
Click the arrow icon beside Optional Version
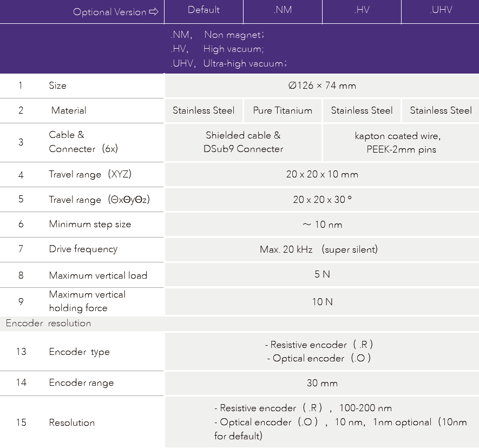pyautogui.click(x=153, y=12)
